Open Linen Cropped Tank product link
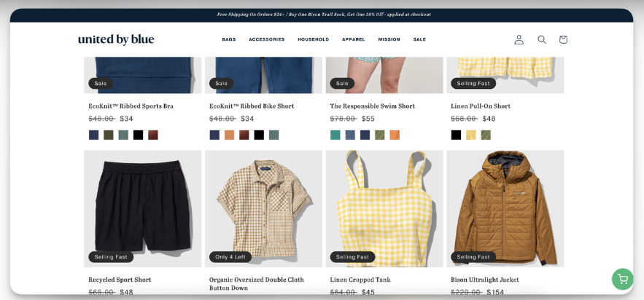The width and height of the screenshot is (644, 300). click(360, 280)
